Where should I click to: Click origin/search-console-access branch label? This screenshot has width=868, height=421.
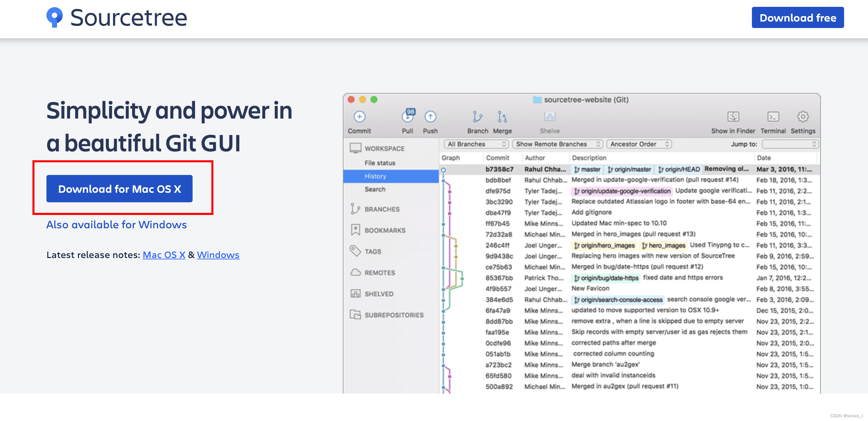pos(618,300)
